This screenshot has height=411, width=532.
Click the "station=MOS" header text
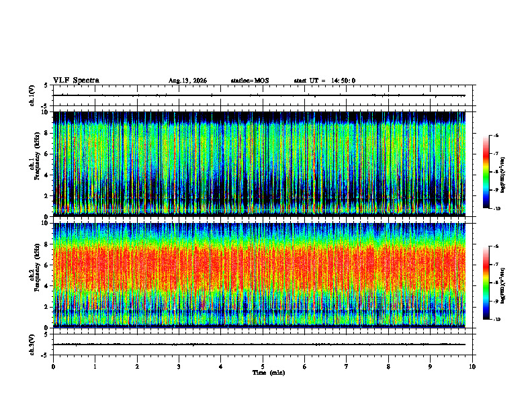click(250, 81)
